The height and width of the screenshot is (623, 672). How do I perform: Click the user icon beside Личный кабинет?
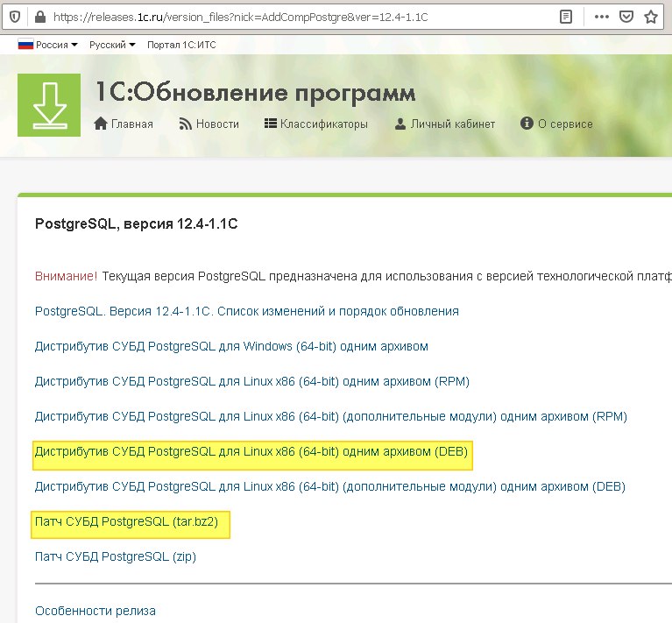(400, 124)
